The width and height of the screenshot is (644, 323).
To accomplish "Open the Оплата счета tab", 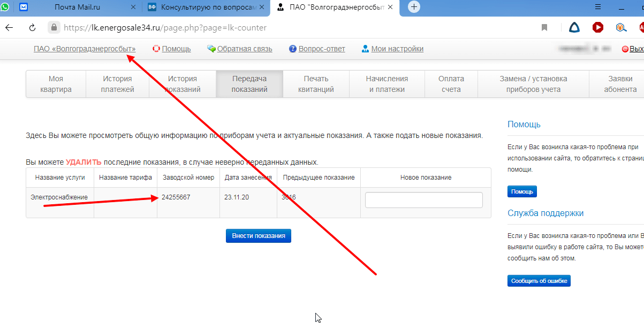I will 451,84.
